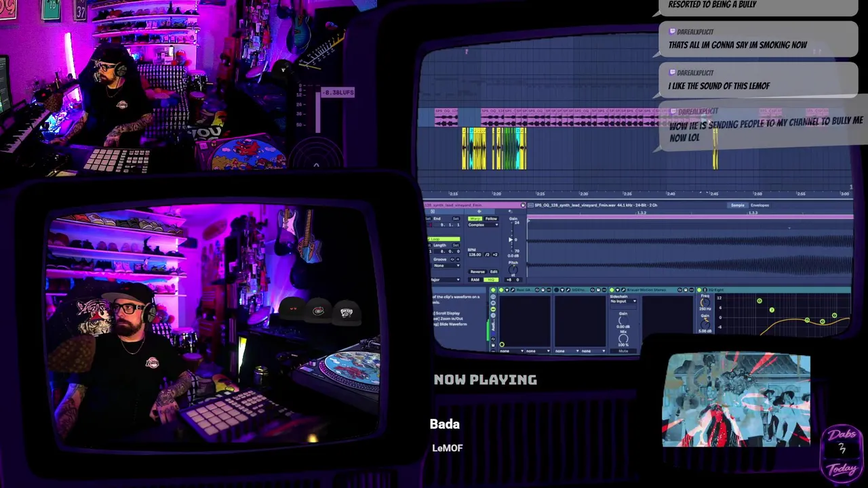Open the wrench icon on Brauer Motion Stereo
The image size is (868, 488).
point(623,290)
